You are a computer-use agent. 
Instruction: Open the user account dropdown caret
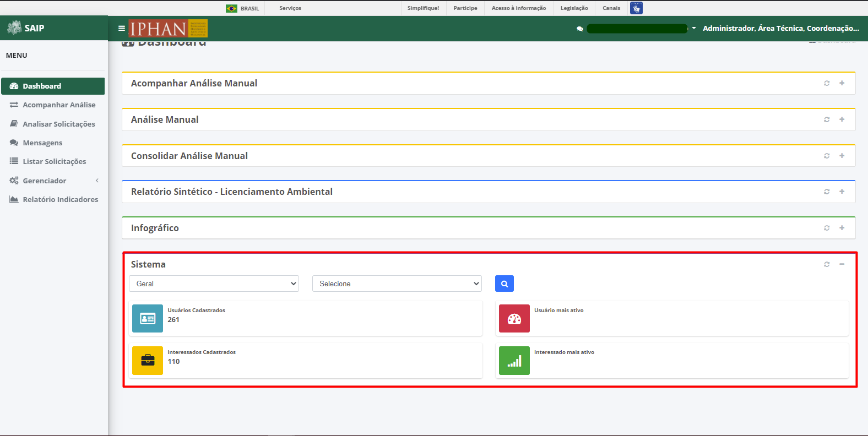[x=694, y=28]
